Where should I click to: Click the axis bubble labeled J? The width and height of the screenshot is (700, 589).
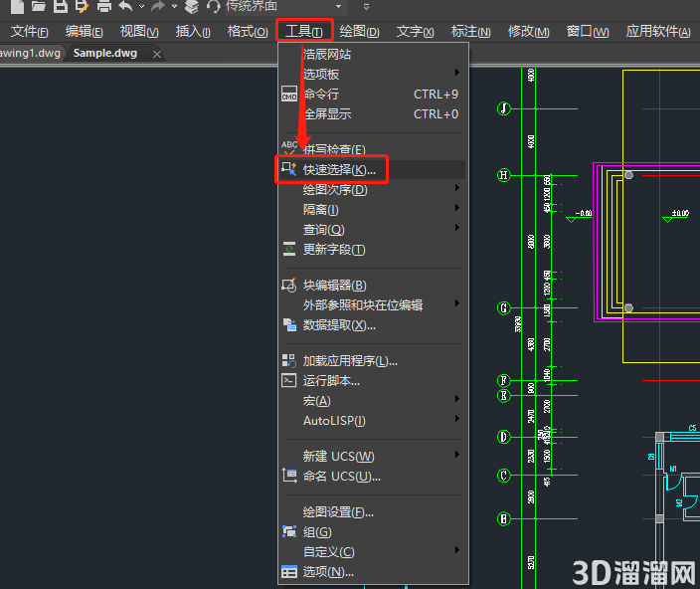click(504, 108)
